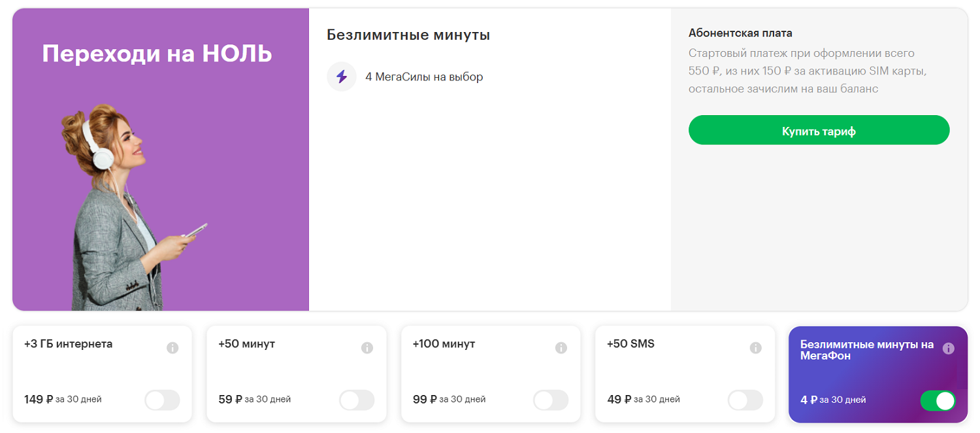Select the +50 SMS card title
The width and height of the screenshot is (980, 433).
[x=630, y=344]
